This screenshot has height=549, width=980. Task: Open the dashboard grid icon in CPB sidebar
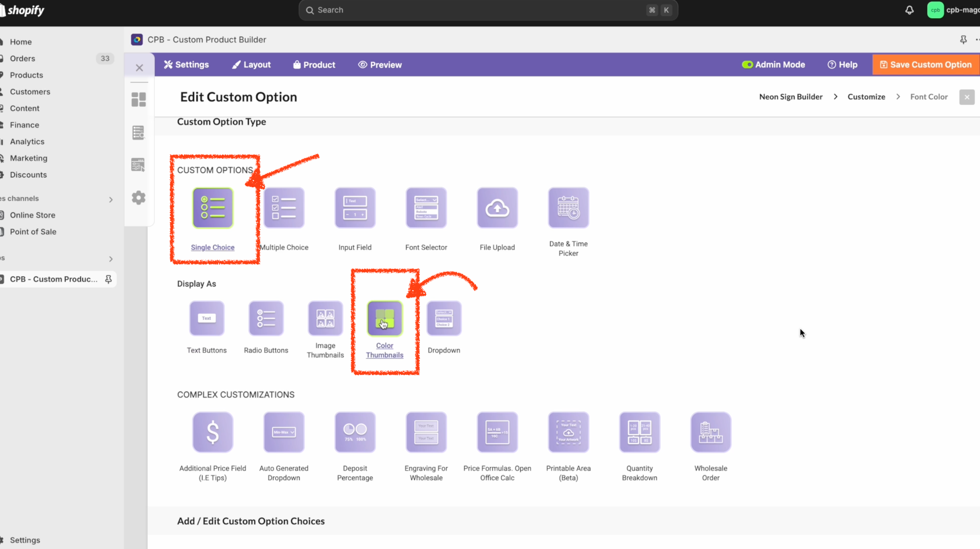click(x=139, y=100)
